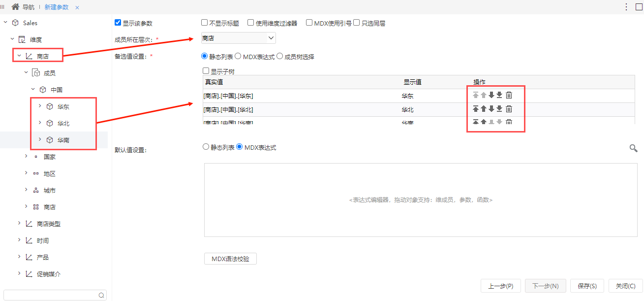
Task: Select 成员树选择 radio for candidate values
Action: [280, 56]
